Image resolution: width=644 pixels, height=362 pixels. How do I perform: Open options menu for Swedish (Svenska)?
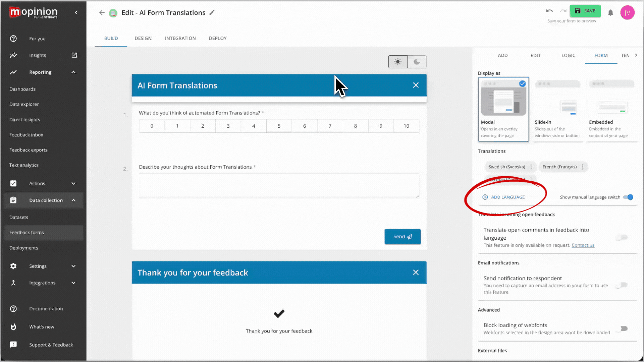click(x=531, y=167)
